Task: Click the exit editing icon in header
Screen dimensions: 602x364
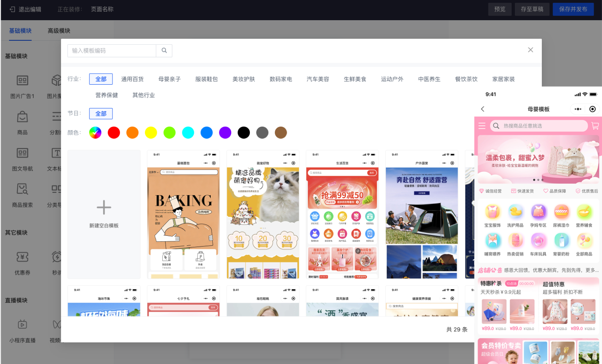Action: [x=12, y=9]
